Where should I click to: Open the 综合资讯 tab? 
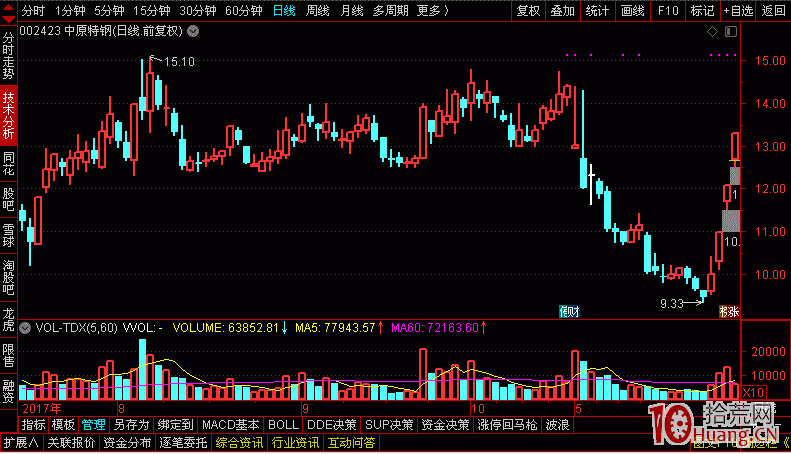(239, 443)
